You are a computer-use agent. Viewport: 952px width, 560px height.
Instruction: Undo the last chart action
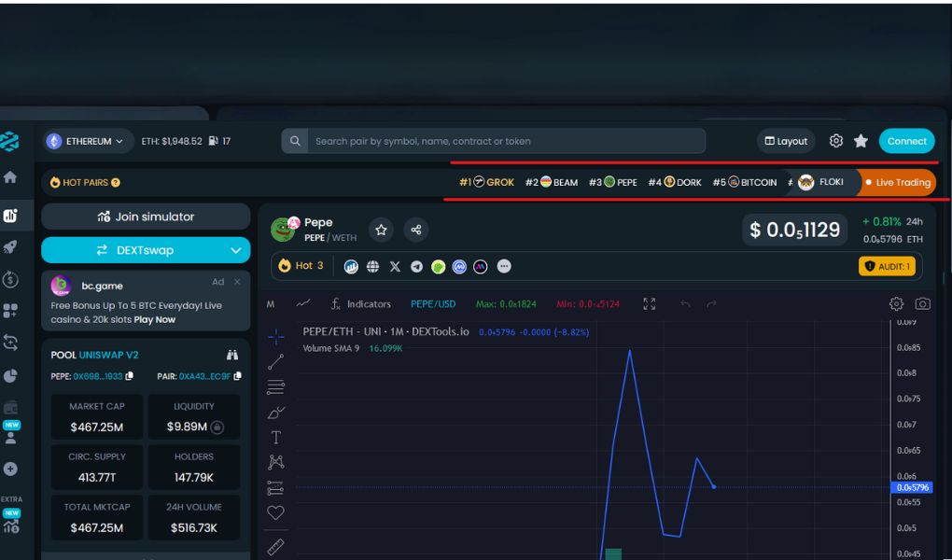[685, 303]
